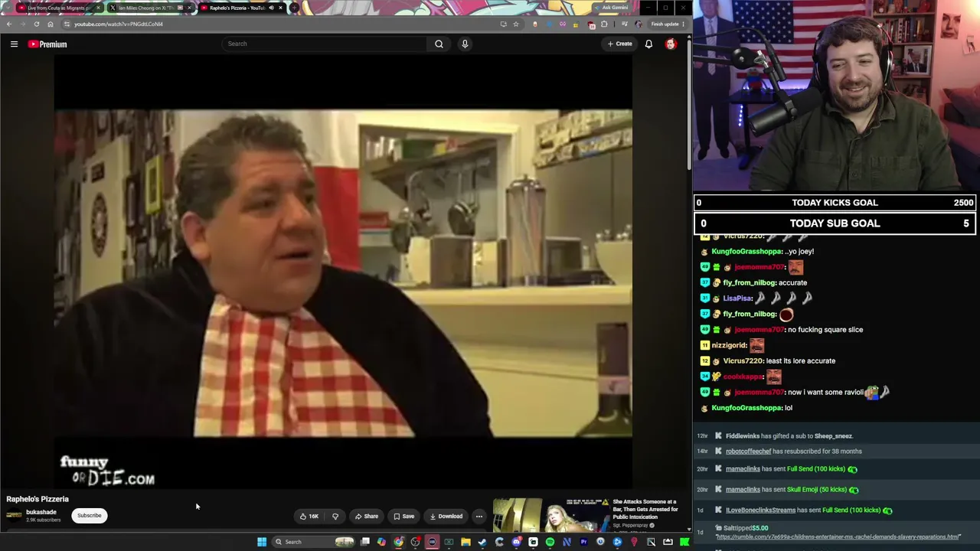Subscribe to bukashade channel
This screenshot has width=980, height=551.
pyautogui.click(x=89, y=515)
